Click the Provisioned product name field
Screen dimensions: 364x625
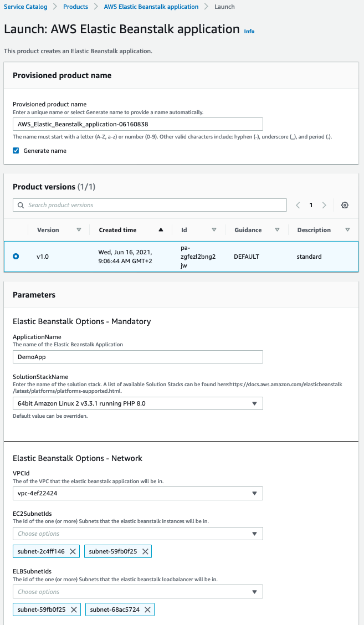pos(138,124)
